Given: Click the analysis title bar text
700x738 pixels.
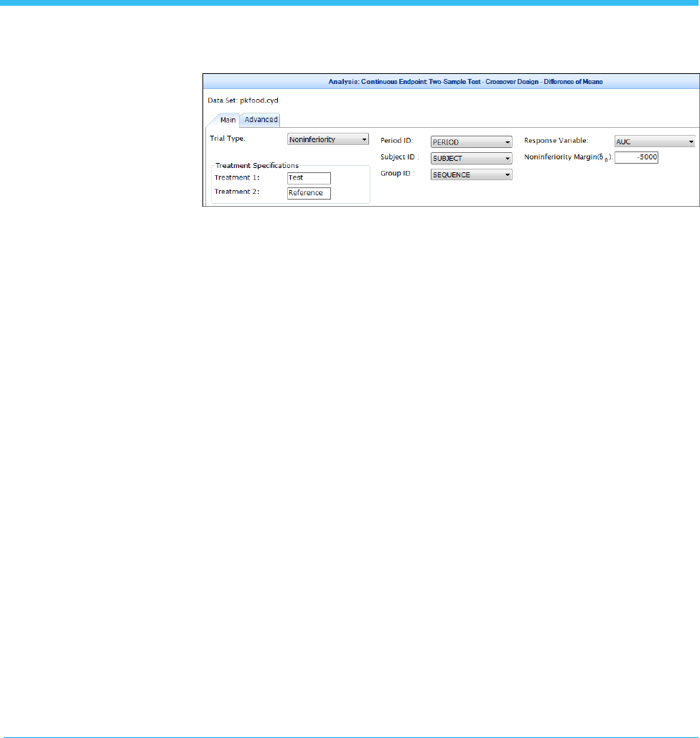Looking at the screenshot, I should (x=465, y=81).
